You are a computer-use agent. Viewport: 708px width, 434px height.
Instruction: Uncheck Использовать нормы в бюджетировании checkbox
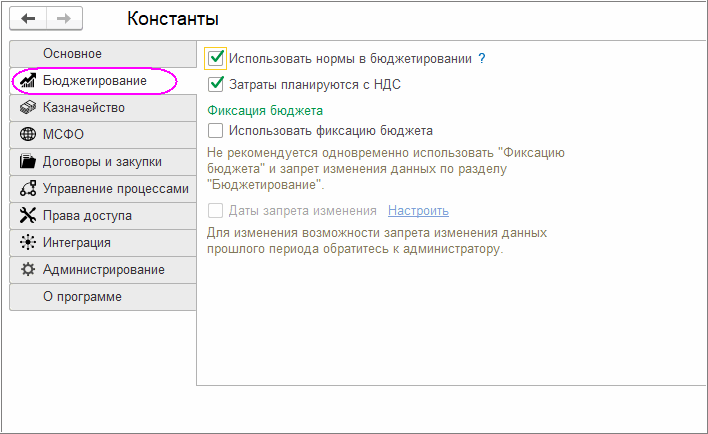point(216,59)
